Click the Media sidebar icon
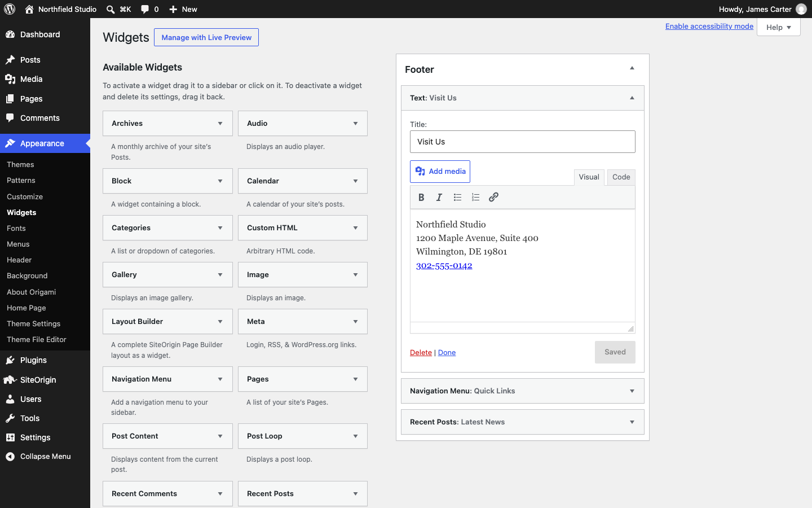 (10, 79)
